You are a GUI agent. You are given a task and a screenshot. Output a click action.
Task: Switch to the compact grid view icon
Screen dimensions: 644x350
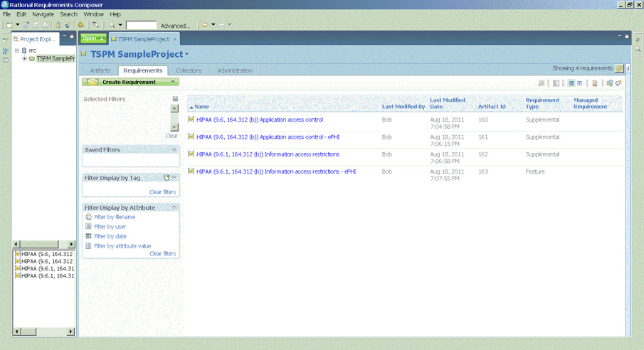click(579, 83)
